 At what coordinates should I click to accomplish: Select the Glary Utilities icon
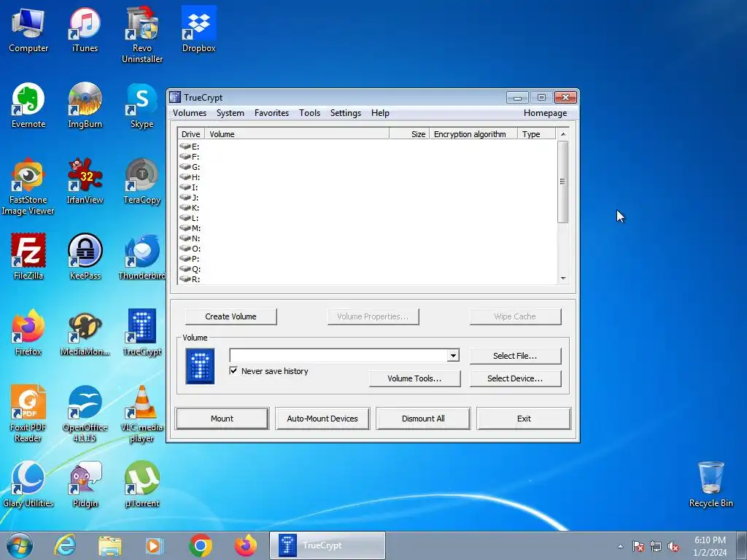28,484
